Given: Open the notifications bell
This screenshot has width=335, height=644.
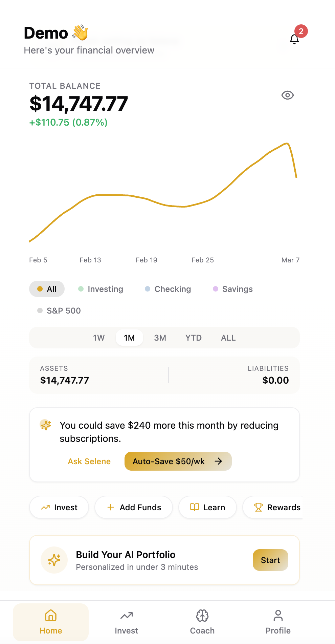Looking at the screenshot, I should (x=294, y=39).
